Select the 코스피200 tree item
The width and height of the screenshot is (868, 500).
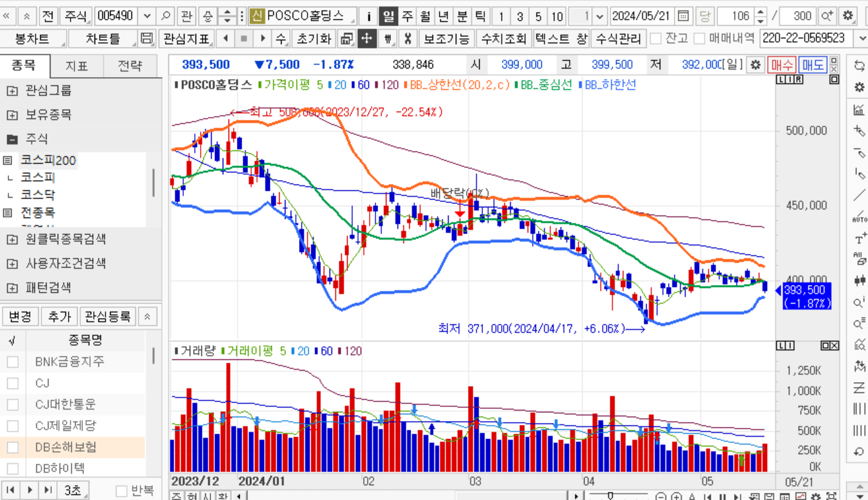point(48,161)
